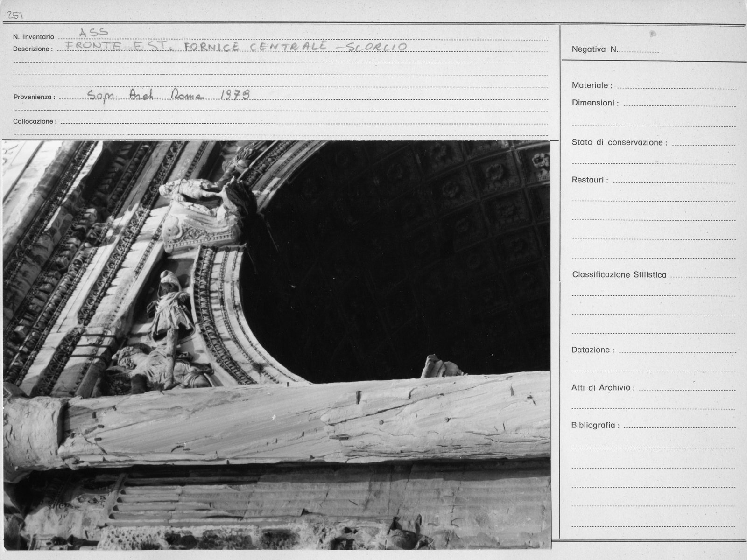Select handwritten 'Sopr. Arch. Roma 1979' entry
The image size is (747, 560).
pos(169,95)
